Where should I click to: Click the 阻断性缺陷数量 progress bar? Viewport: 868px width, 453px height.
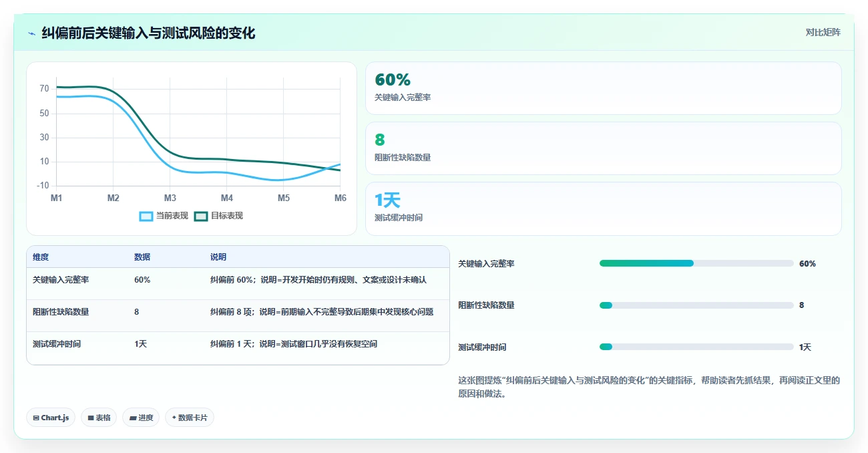coord(696,305)
